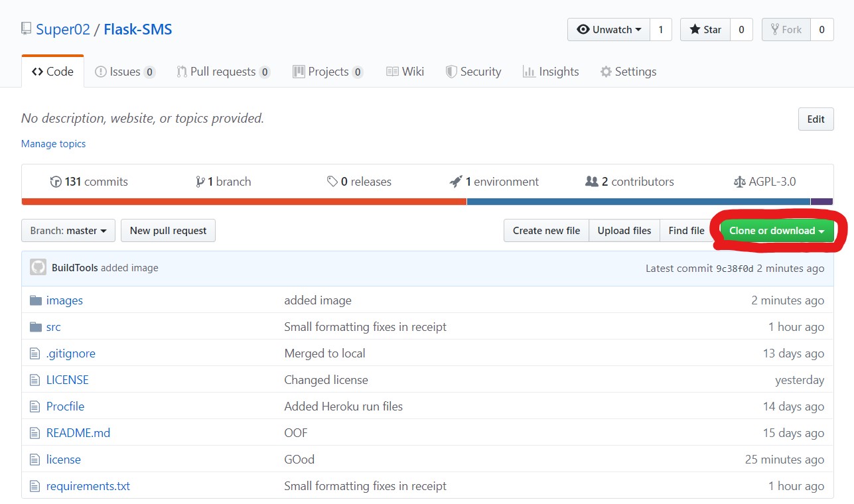Open the Procfile file
The image size is (854, 504).
pyautogui.click(x=65, y=407)
